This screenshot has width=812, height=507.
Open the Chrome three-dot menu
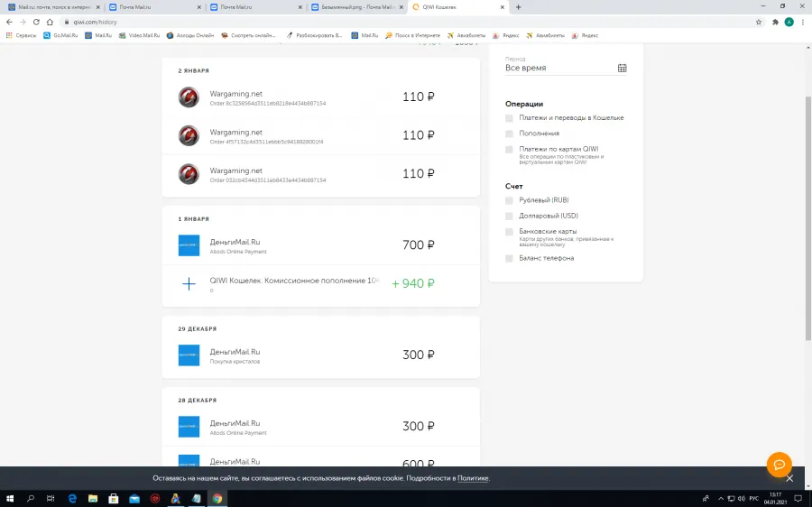[803, 22]
